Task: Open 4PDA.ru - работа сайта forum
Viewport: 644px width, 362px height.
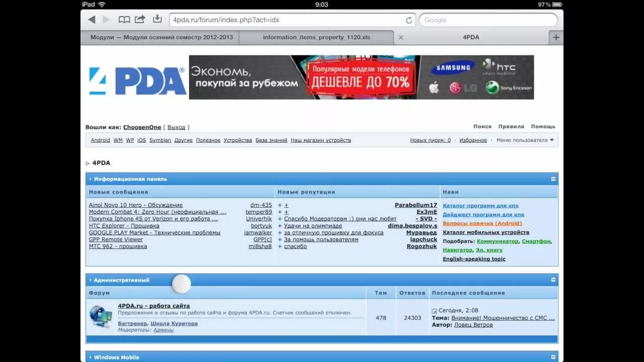Action: coord(154,306)
